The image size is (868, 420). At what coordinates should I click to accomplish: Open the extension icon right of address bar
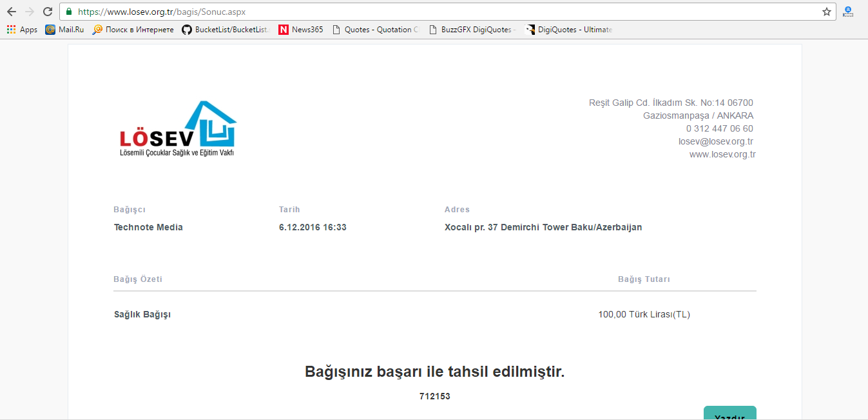point(848,12)
